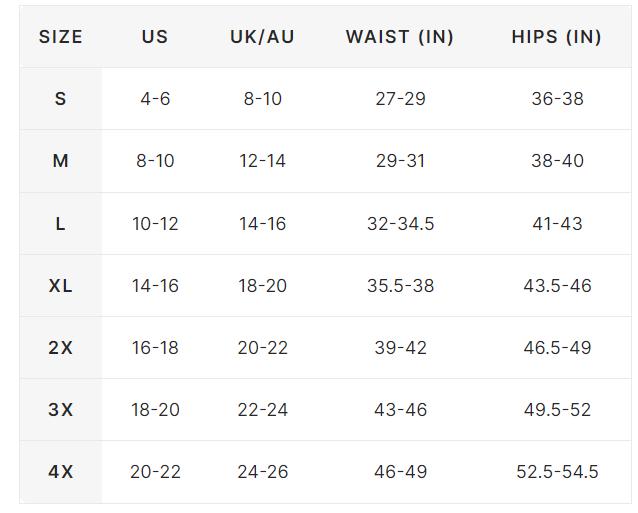The height and width of the screenshot is (513, 638).
Task: Click UK/AU size 22-24 cell
Action: (262, 410)
